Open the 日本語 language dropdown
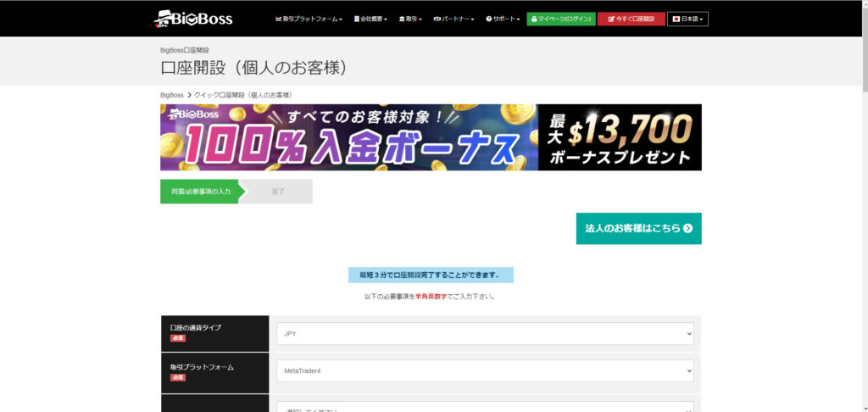This screenshot has width=868, height=412. [687, 19]
